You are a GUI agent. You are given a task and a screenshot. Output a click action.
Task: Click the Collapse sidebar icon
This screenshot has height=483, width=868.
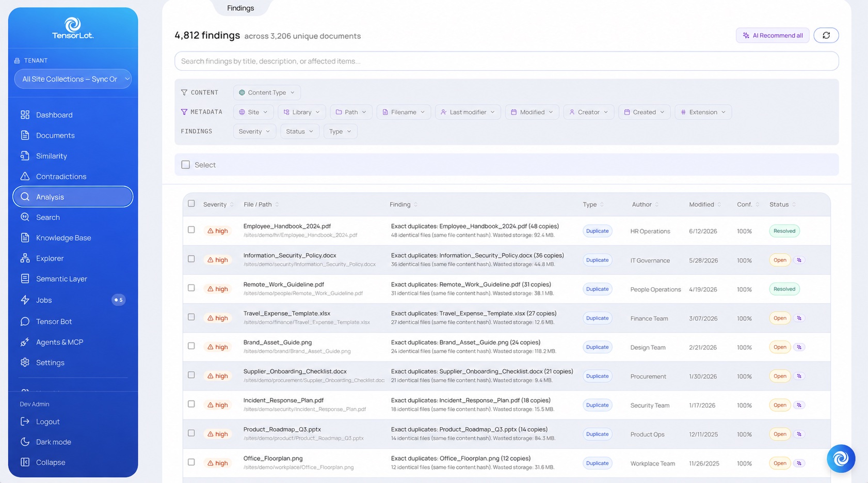25,462
